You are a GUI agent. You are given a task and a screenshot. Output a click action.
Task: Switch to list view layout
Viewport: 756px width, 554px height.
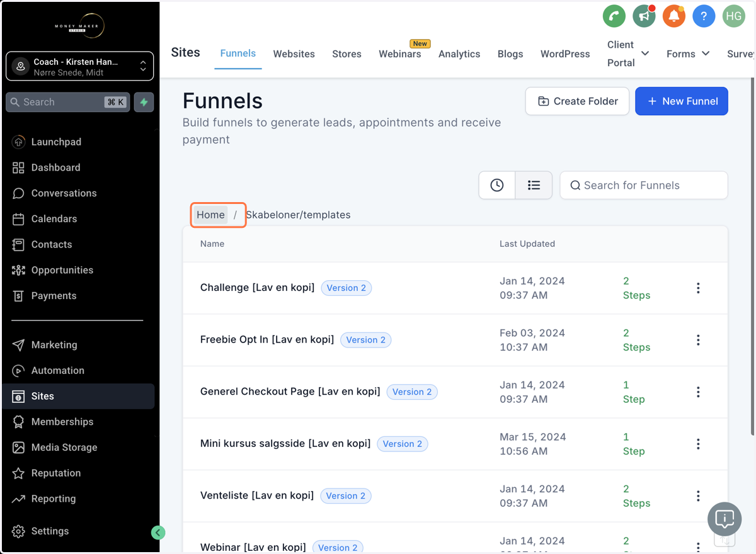coord(534,185)
